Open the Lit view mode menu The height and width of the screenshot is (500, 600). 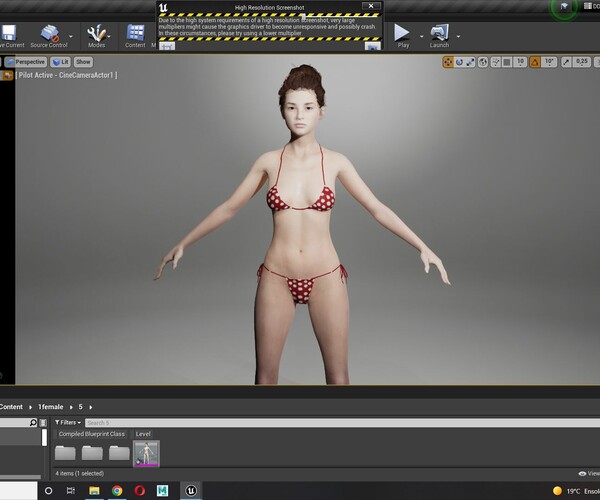tap(60, 62)
